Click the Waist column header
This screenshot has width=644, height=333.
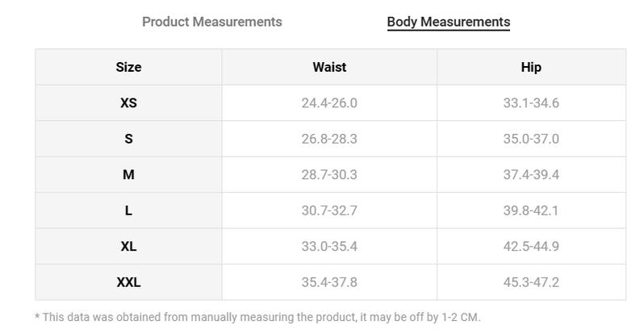point(329,67)
